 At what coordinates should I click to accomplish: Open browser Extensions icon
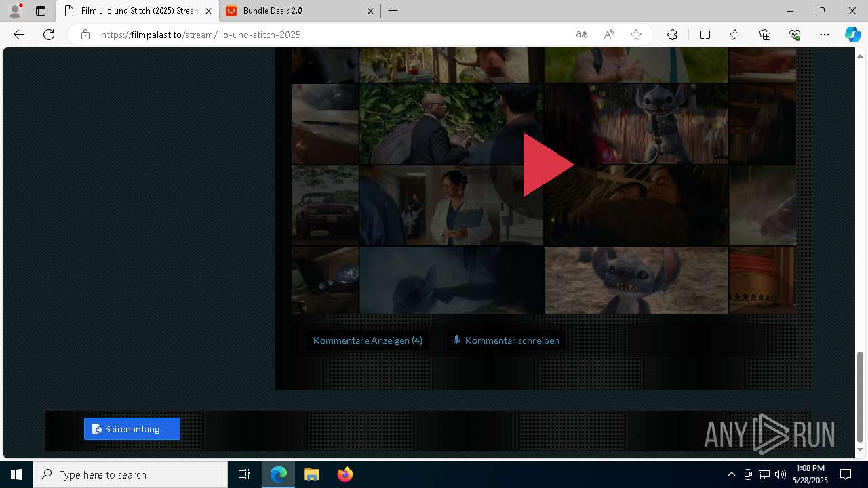pyautogui.click(x=672, y=35)
